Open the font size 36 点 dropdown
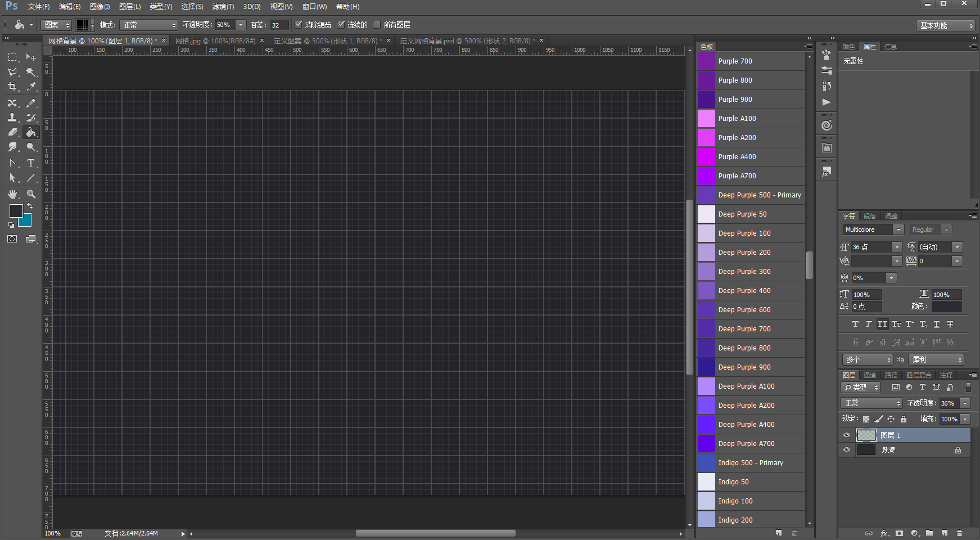980x540 pixels. coord(897,247)
